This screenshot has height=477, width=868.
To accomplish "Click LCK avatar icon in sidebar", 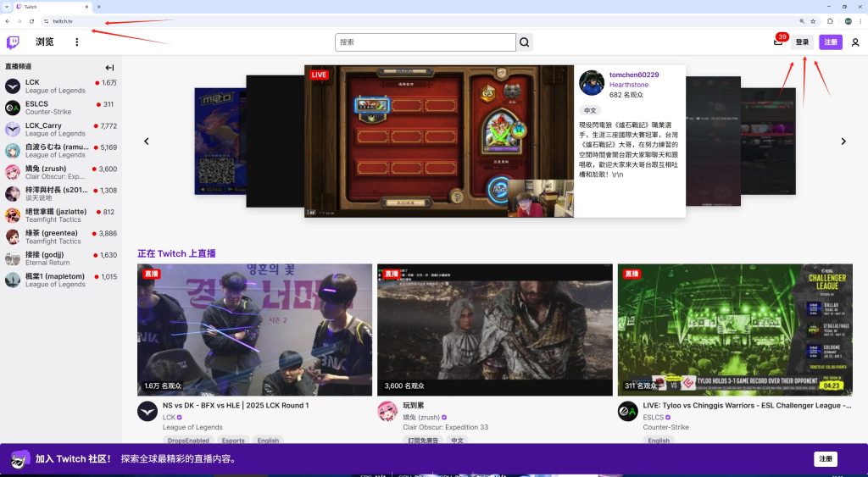I will [13, 86].
